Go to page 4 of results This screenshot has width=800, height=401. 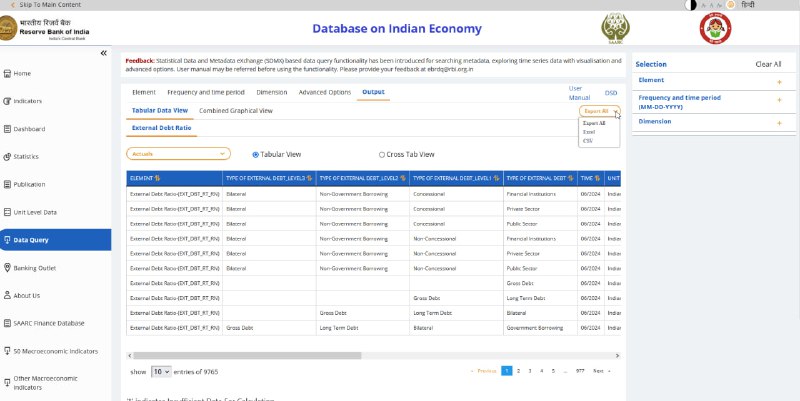click(542, 371)
